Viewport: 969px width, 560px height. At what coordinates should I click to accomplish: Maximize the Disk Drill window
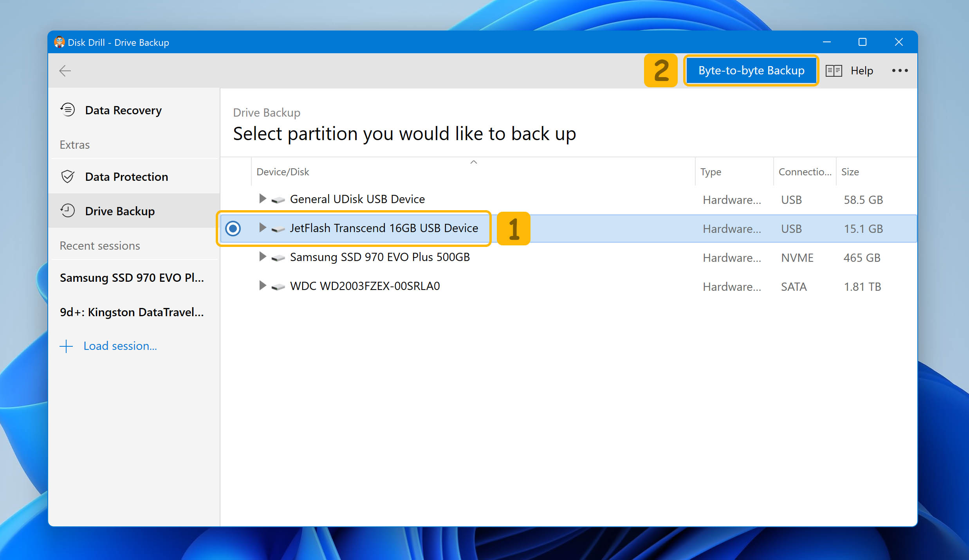coord(863,42)
